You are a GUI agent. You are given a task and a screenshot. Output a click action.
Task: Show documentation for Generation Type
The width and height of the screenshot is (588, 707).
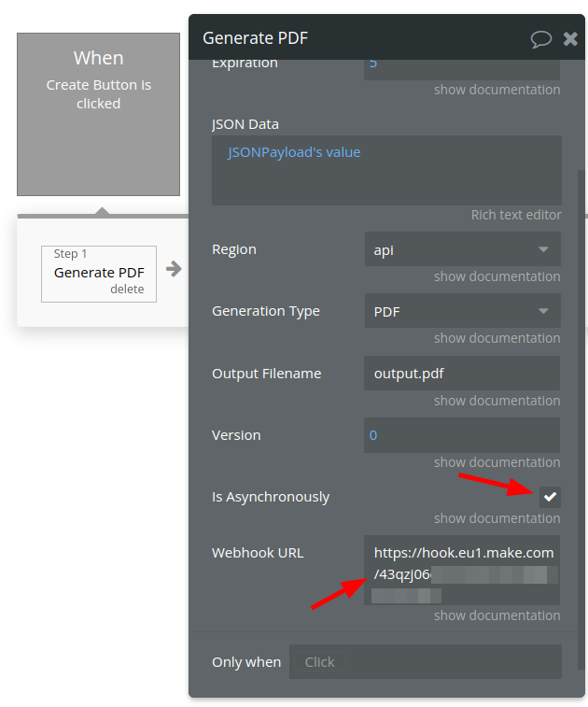coord(497,338)
